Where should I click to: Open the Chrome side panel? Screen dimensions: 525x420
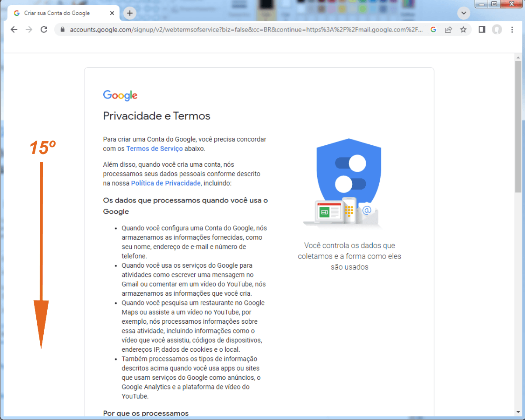(x=482, y=29)
